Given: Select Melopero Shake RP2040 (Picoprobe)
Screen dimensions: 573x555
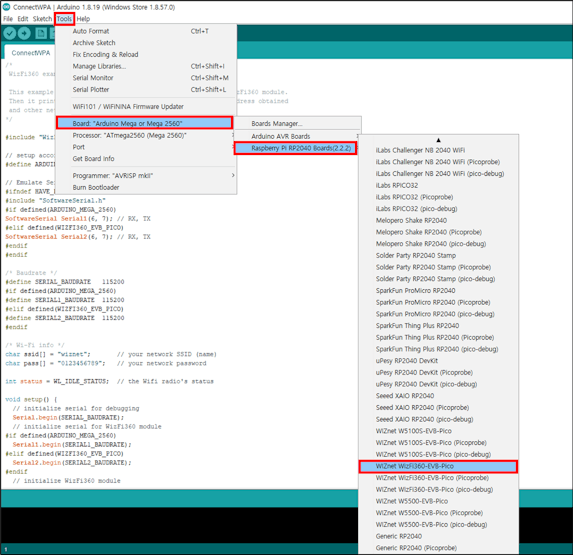Looking at the screenshot, I should [439, 232].
